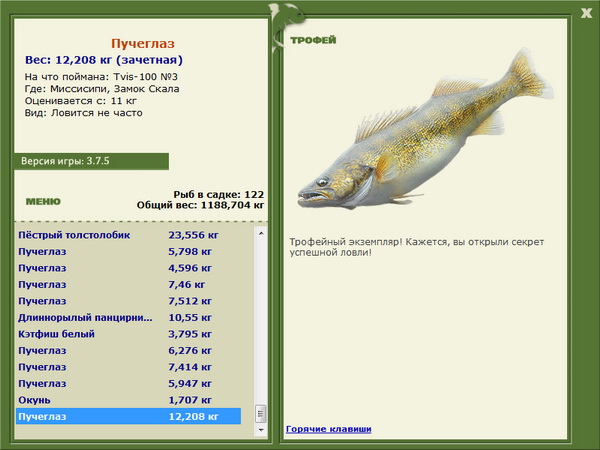
Task: Click highlighted Пучеглаз 12,208 кг row
Action: [x=128, y=415]
